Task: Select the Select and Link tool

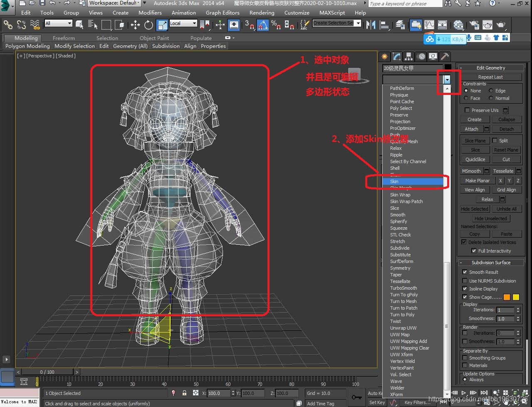Action: coord(8,25)
